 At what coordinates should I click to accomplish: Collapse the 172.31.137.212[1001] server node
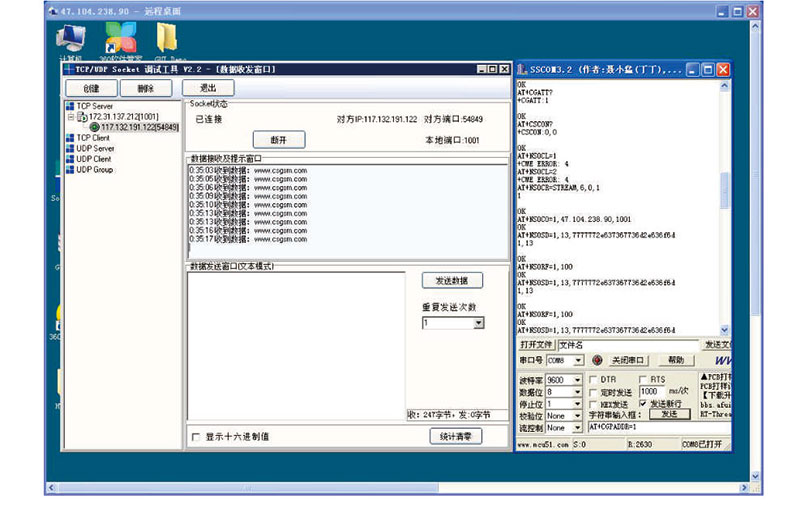(71, 117)
